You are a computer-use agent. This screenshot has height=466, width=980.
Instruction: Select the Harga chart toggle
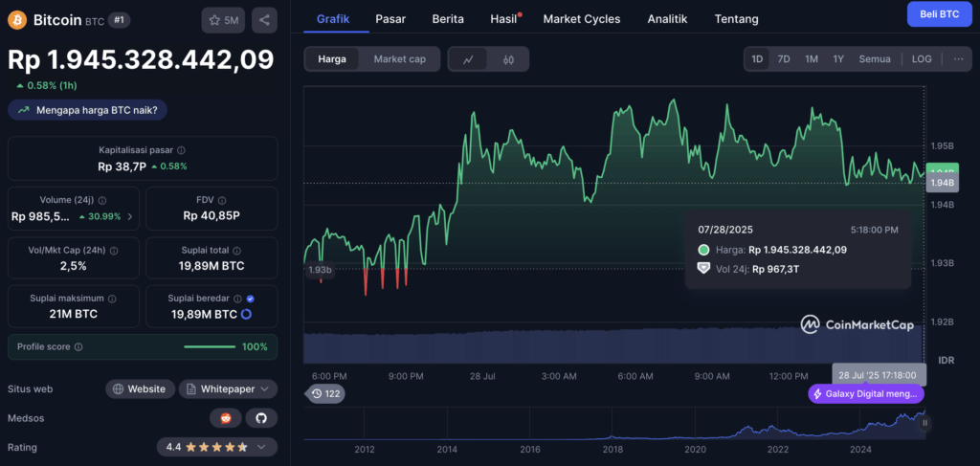pos(332,59)
